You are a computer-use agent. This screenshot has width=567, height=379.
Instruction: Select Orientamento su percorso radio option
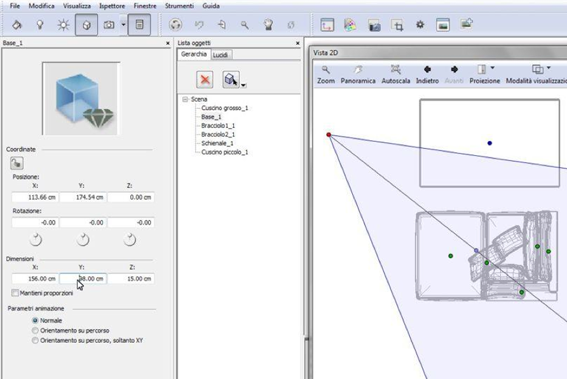35,331
